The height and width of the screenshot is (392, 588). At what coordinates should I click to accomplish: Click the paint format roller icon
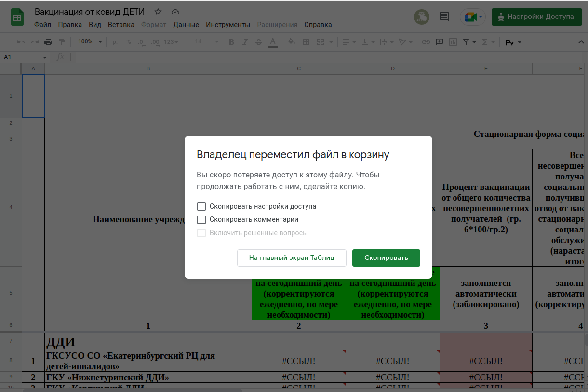pyautogui.click(x=62, y=42)
